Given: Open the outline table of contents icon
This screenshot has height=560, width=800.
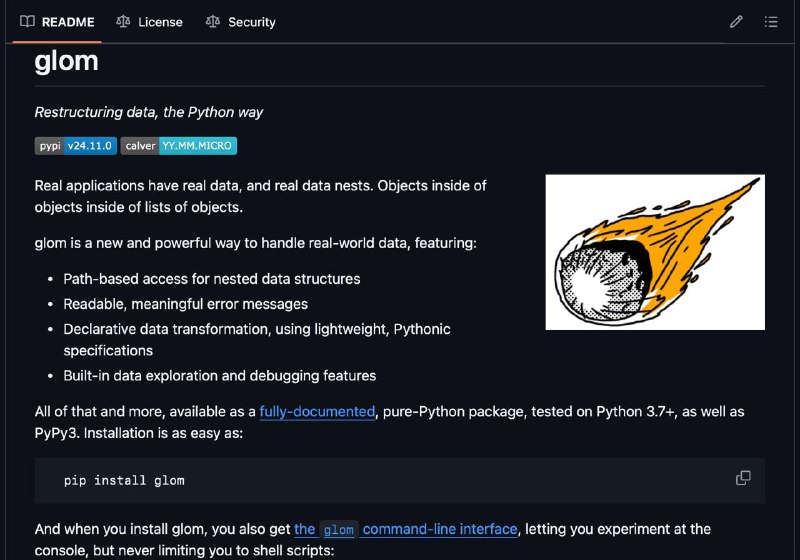Looking at the screenshot, I should (x=771, y=21).
